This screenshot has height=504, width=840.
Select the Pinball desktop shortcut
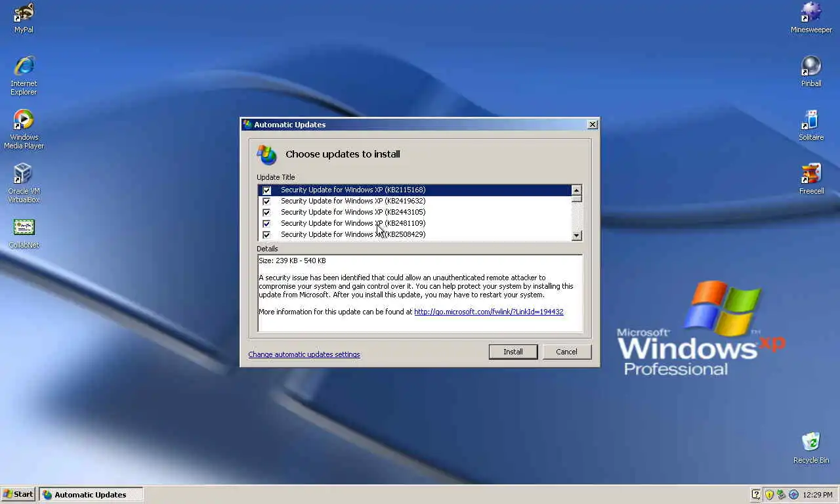point(811,72)
